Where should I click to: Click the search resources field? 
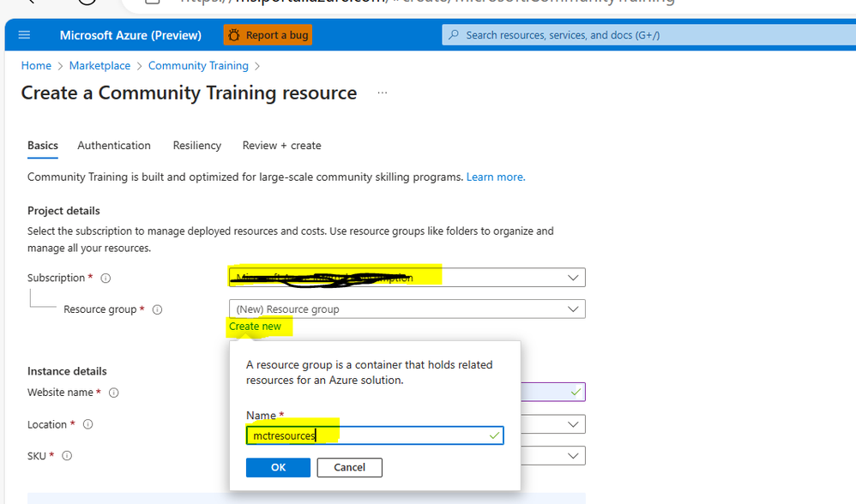648,35
